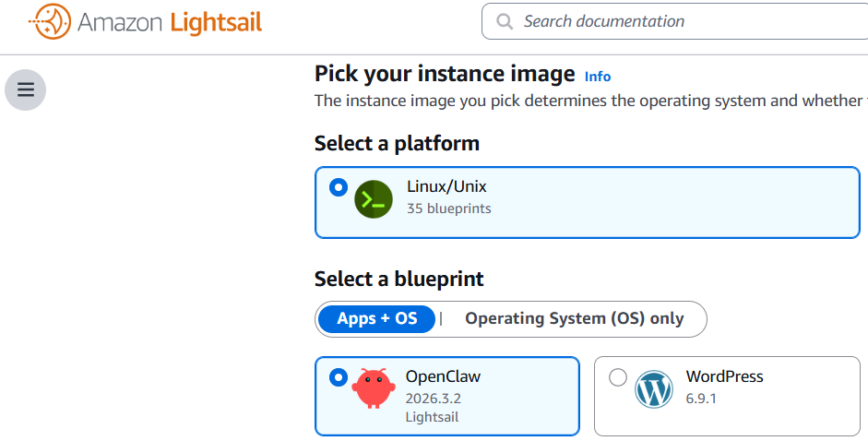Screen dimensions: 868x441
Task: Click the "35 blueprints" text
Action: (x=449, y=209)
